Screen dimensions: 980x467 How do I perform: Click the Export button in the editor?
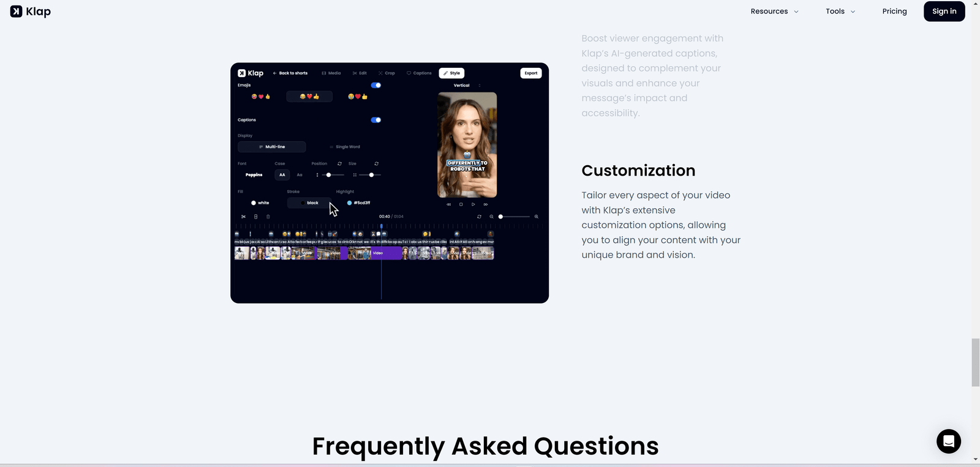531,73
